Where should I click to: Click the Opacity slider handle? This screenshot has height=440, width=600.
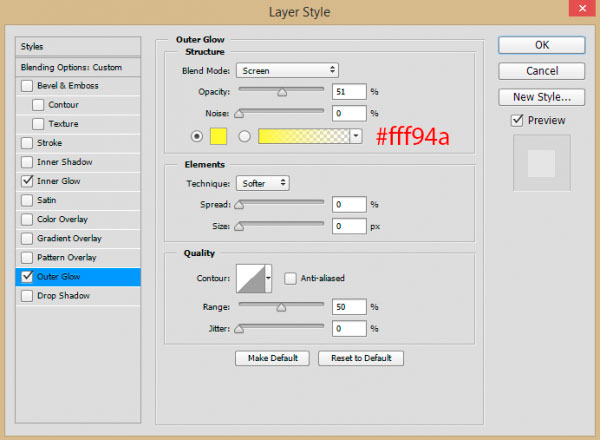(x=282, y=92)
